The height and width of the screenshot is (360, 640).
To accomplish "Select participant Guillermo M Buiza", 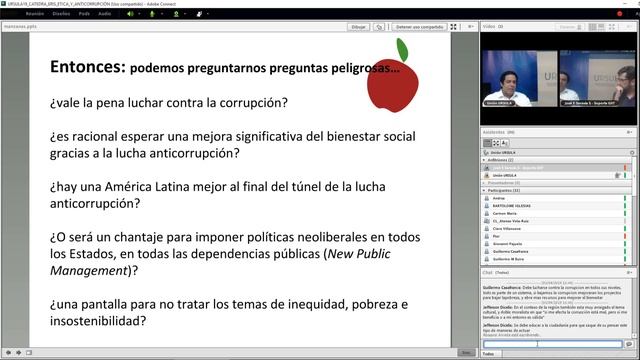I will tap(556, 259).
